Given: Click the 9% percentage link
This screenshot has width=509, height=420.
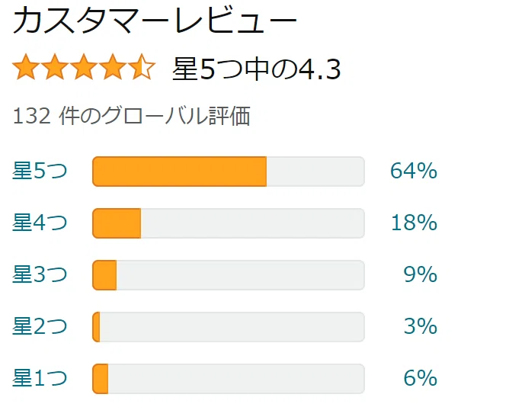Looking at the screenshot, I should pos(421,274).
